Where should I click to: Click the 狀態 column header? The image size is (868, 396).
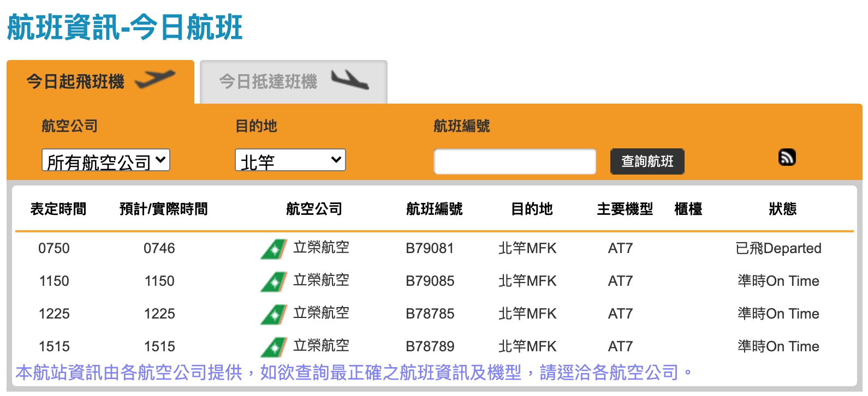click(782, 209)
